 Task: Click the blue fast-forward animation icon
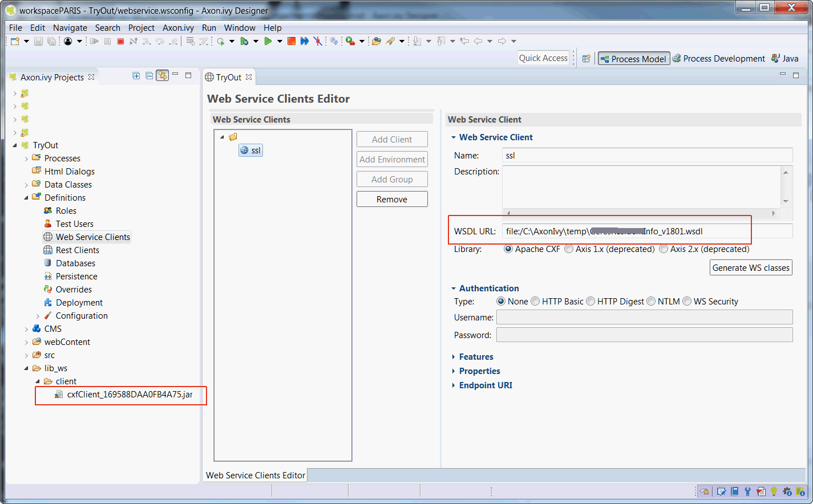pos(305,41)
